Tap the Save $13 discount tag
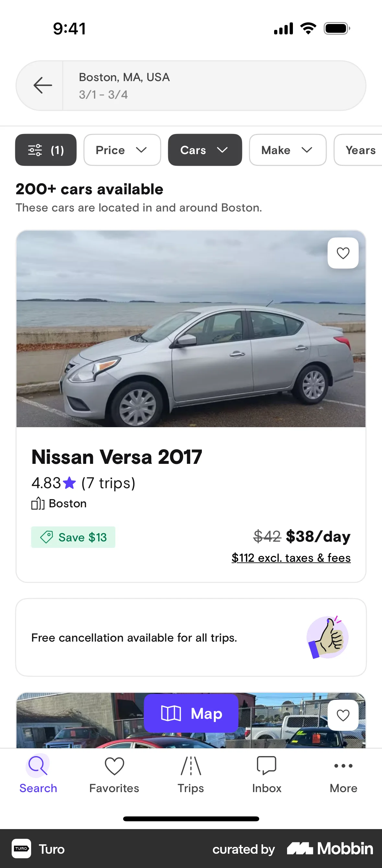This screenshot has height=868, width=382. coord(73,537)
